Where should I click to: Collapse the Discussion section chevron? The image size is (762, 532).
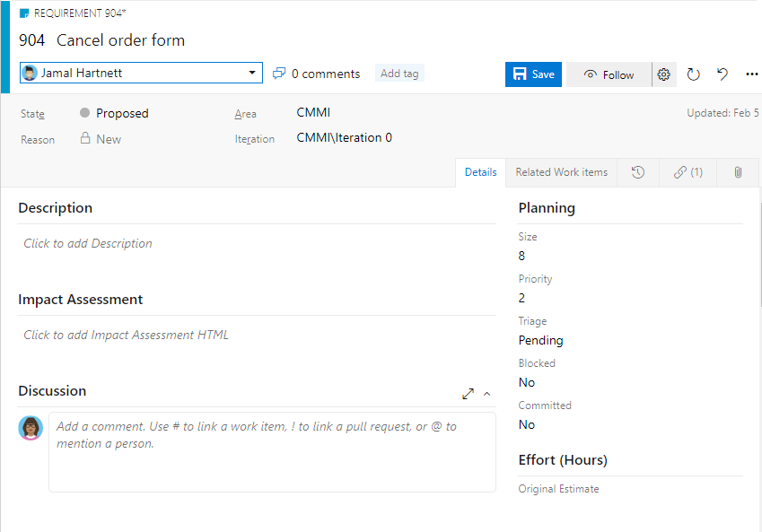(x=486, y=394)
